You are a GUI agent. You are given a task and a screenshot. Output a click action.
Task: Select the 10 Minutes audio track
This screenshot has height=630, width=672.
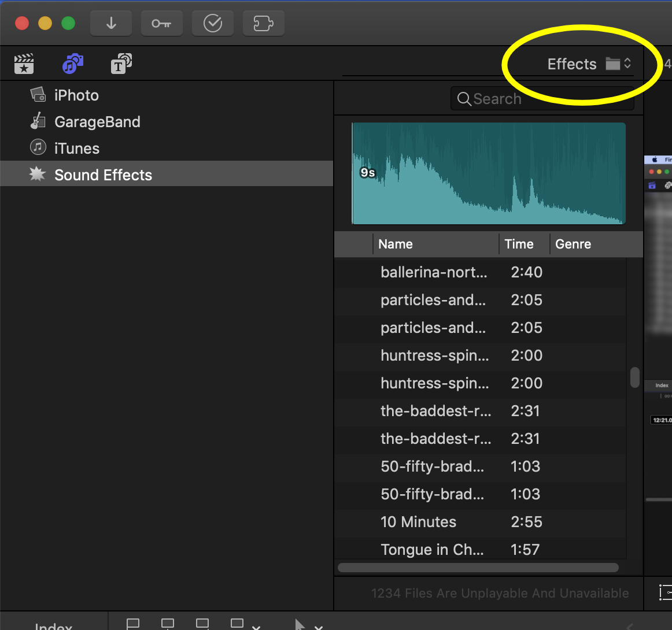[x=418, y=522]
